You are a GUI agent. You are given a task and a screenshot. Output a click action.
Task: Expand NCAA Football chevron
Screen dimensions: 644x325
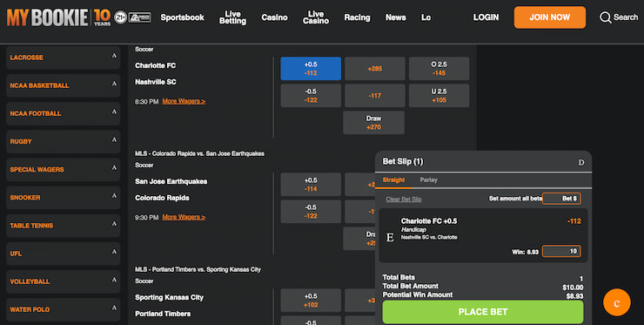114,112
